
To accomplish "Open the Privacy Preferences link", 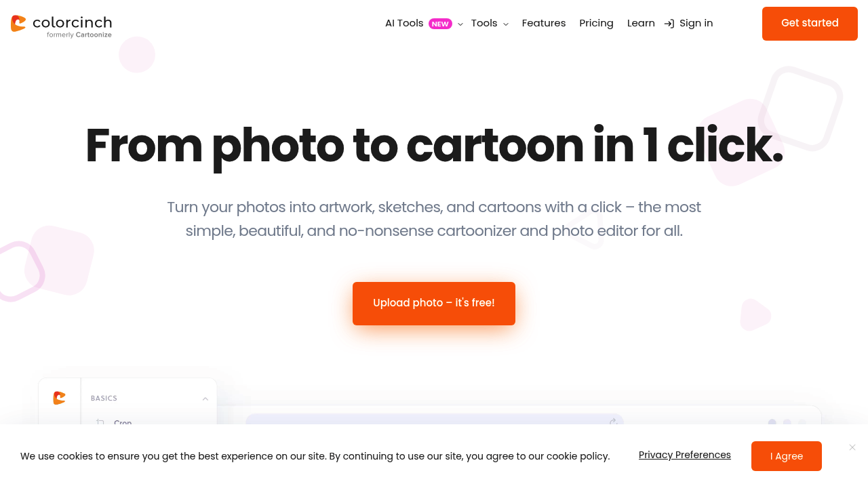I will pyautogui.click(x=685, y=455).
